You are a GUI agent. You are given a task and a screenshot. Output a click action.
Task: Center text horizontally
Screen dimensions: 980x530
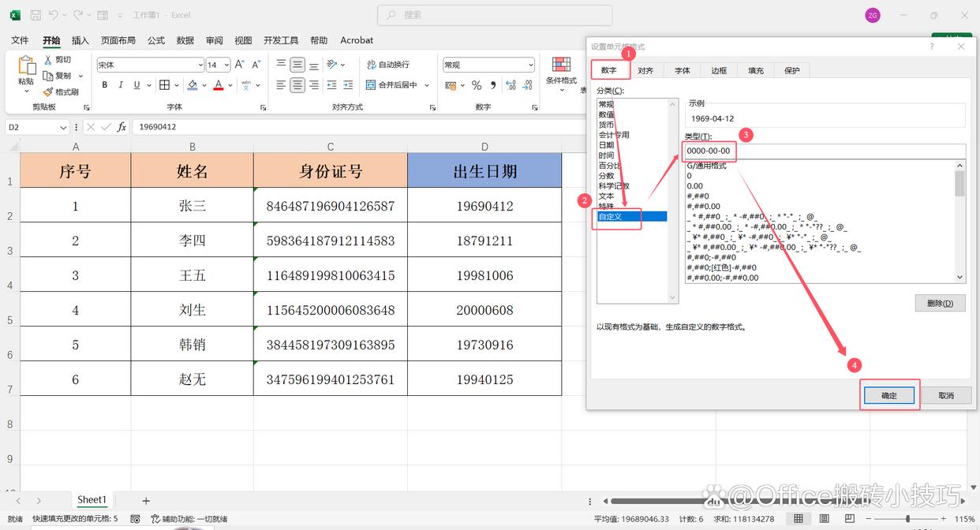pos(297,85)
